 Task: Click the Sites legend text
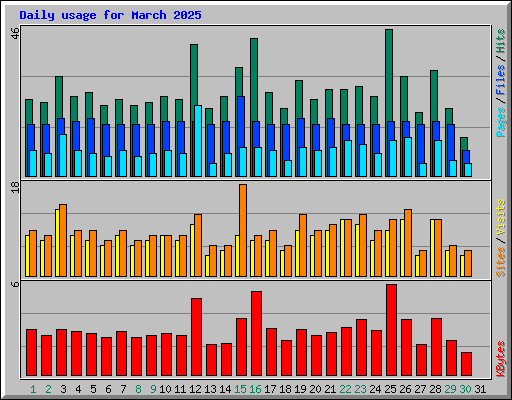click(x=501, y=262)
